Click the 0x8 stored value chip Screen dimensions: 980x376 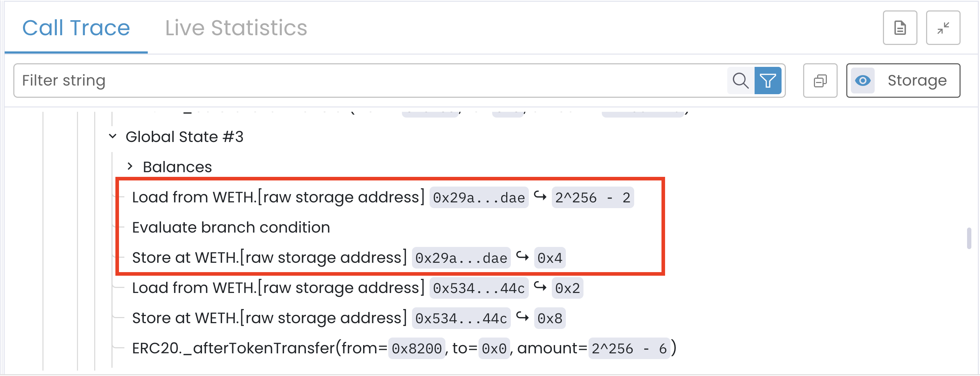549,318
